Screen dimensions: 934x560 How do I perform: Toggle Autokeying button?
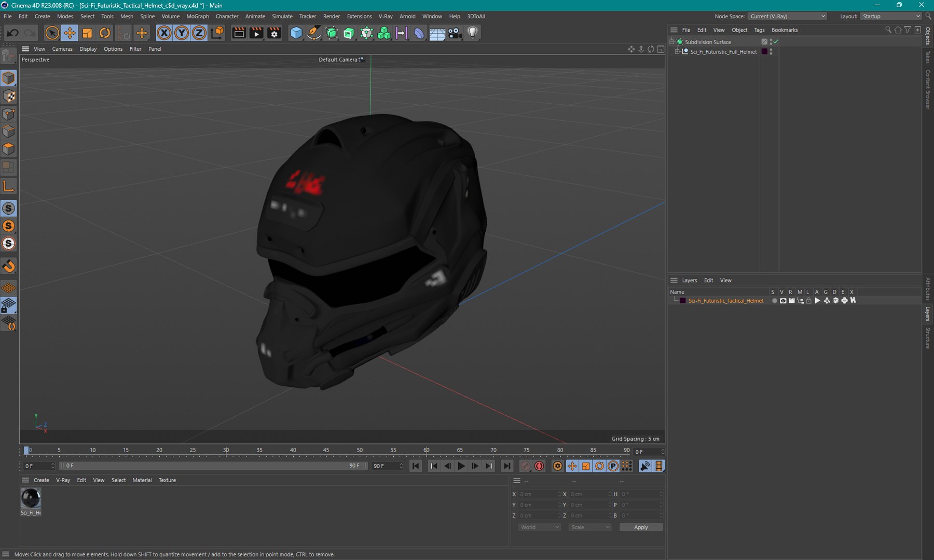539,466
